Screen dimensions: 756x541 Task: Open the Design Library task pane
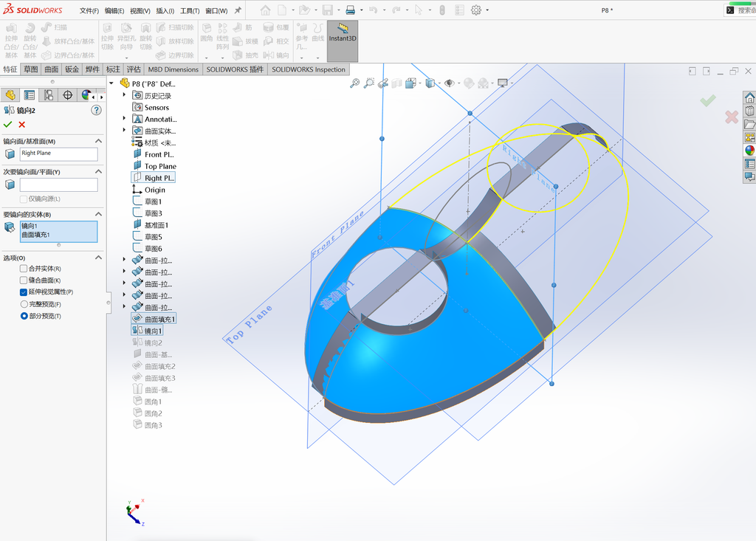click(750, 111)
